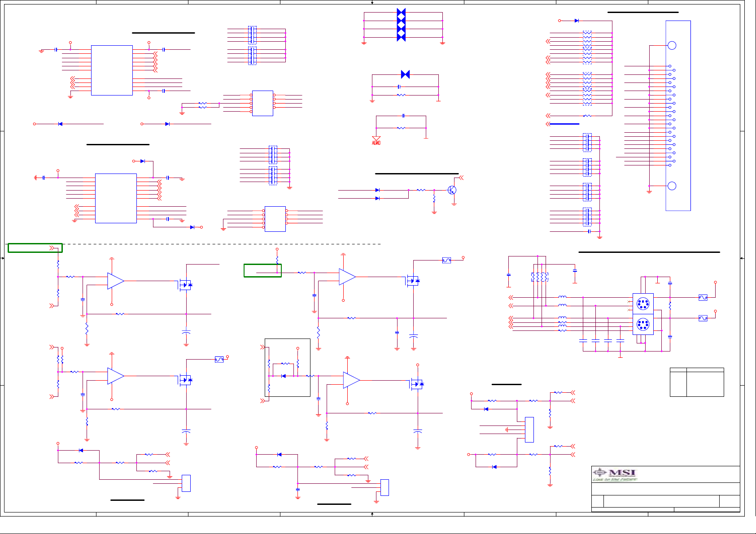Select the single blue bowtie symbol above the capacitor
The image size is (756, 534).
point(405,74)
